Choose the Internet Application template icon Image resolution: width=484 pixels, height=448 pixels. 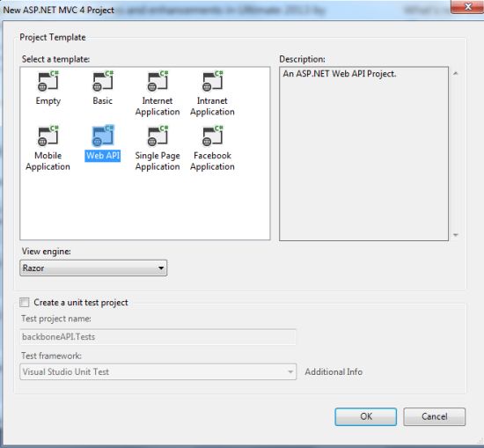click(158, 81)
